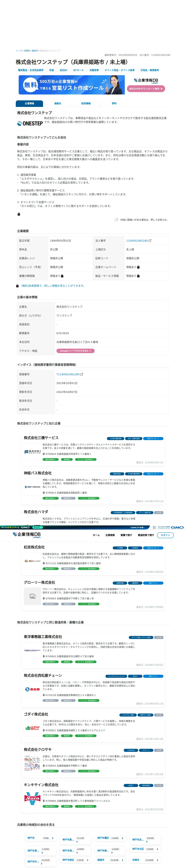Click the feedback icon beside 内容に間違いがある場合
Viewport: 186px width, 868px height.
[x=116, y=220]
